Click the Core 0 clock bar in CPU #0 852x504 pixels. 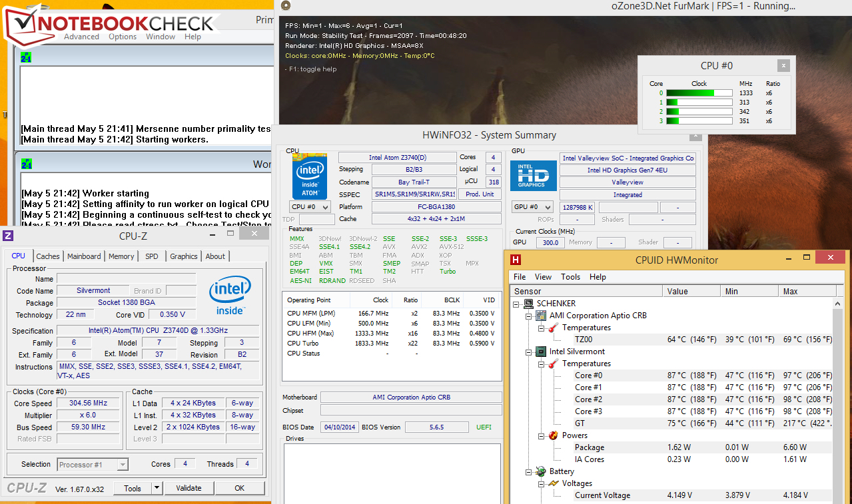699,93
